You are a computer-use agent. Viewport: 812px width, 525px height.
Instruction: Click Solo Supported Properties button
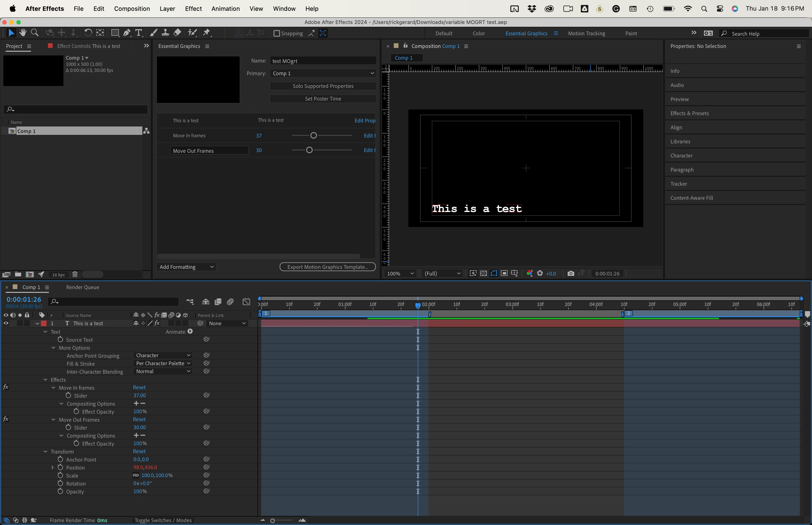click(323, 86)
